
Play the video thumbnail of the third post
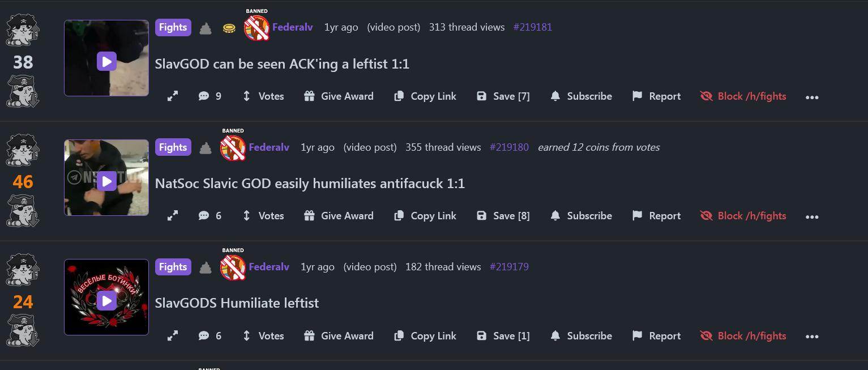(x=106, y=300)
